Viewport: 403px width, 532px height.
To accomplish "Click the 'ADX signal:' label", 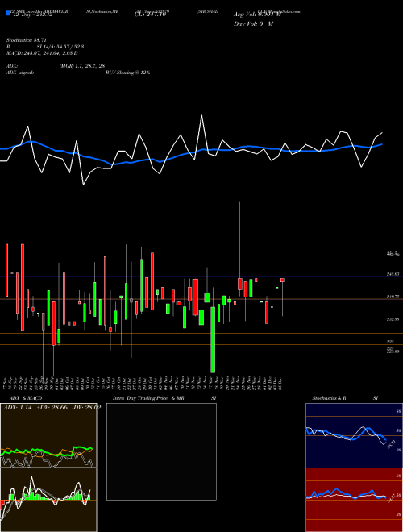I will click(20, 73).
